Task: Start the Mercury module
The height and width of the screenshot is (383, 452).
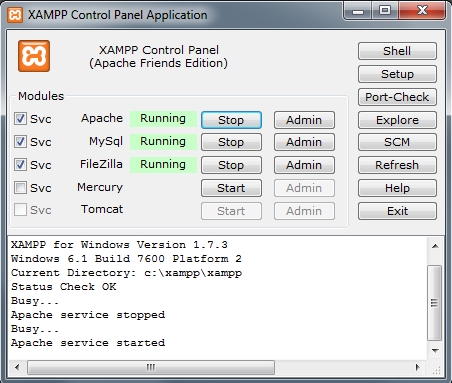Action: [x=231, y=188]
